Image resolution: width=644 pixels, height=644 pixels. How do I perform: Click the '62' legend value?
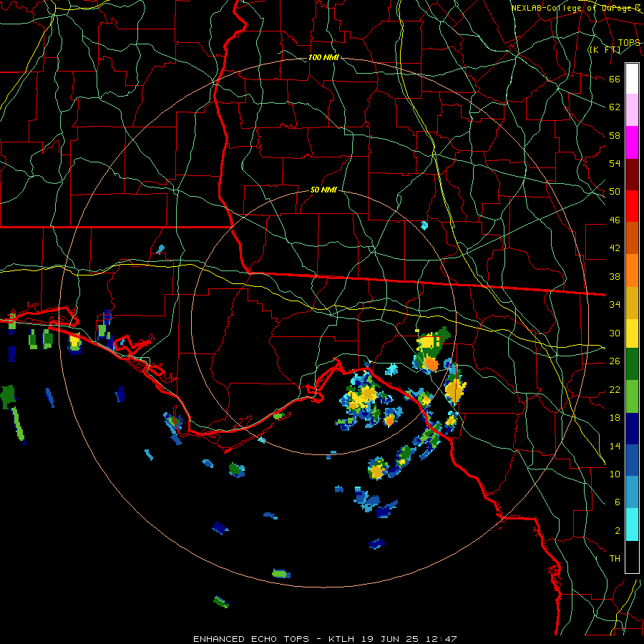click(615, 107)
